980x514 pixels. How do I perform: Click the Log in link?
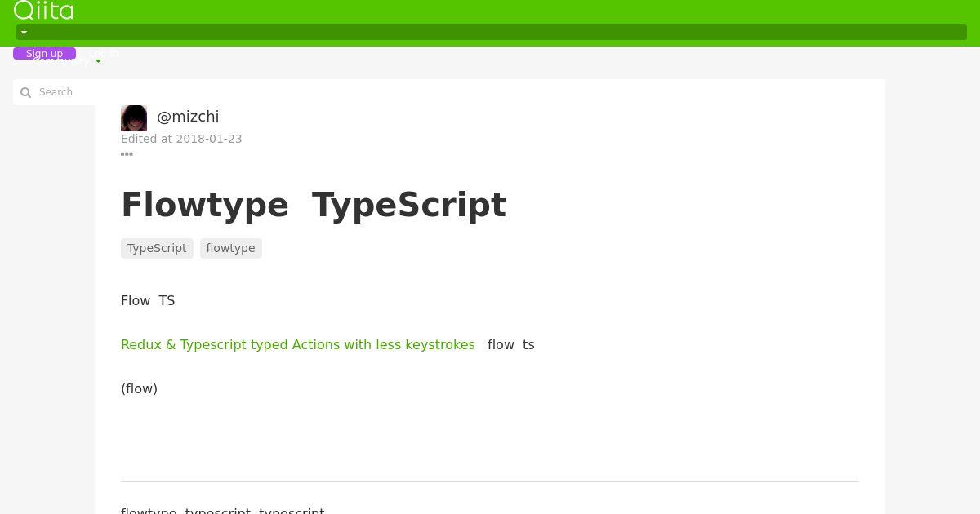(x=104, y=54)
